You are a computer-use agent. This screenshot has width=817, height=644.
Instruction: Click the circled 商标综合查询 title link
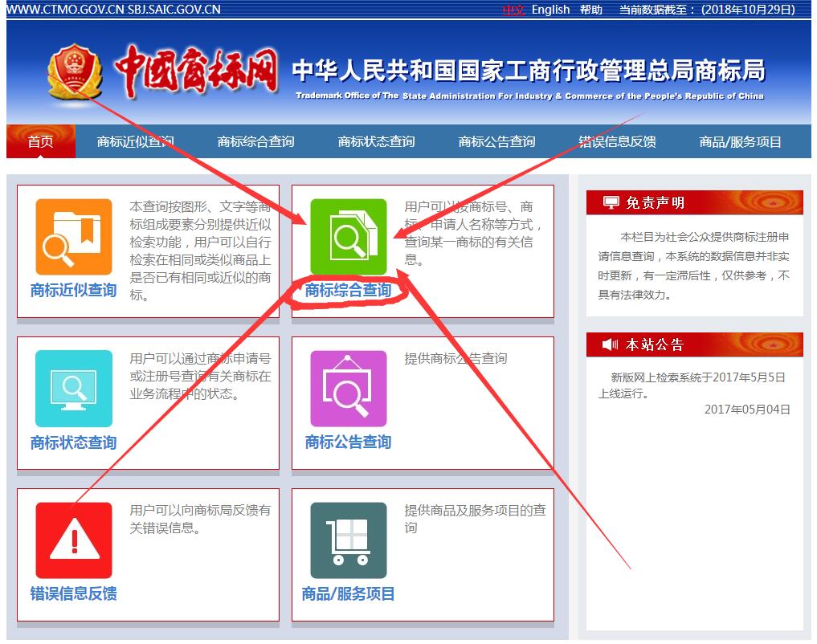click(x=348, y=290)
